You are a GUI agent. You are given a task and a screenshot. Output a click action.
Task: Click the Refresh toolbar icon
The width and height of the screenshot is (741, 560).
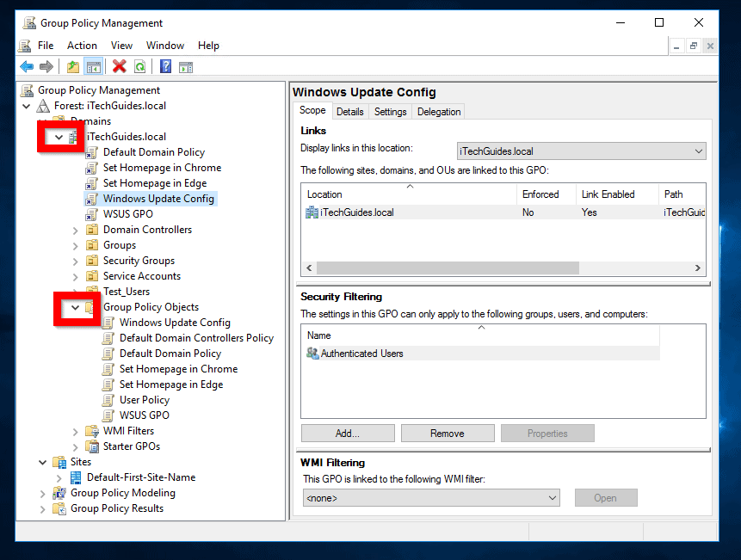click(x=140, y=66)
